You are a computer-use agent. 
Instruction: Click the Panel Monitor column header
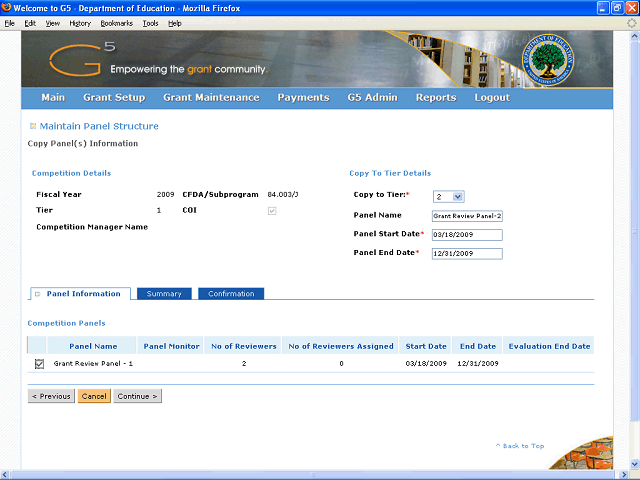coord(171,346)
